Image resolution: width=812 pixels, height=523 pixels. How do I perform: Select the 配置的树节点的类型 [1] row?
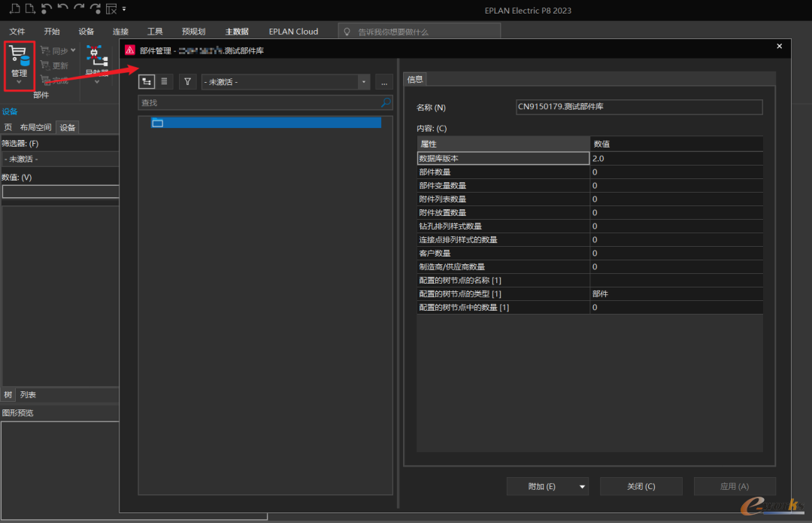pos(590,293)
